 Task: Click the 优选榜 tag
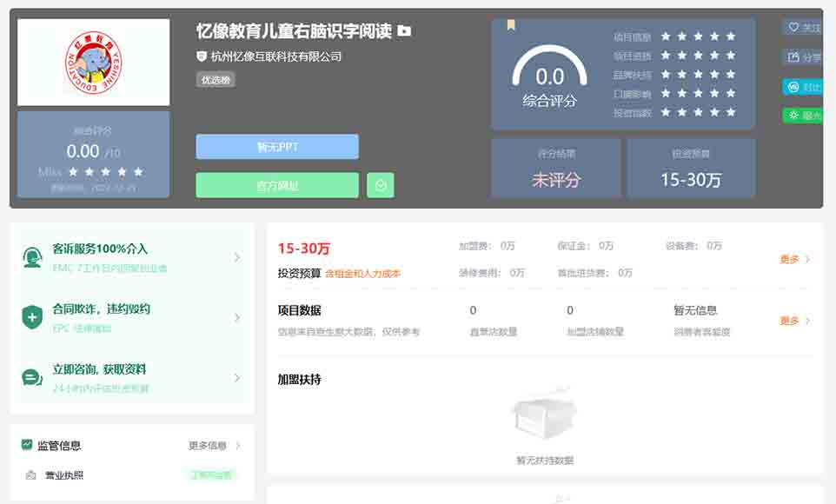pos(216,80)
